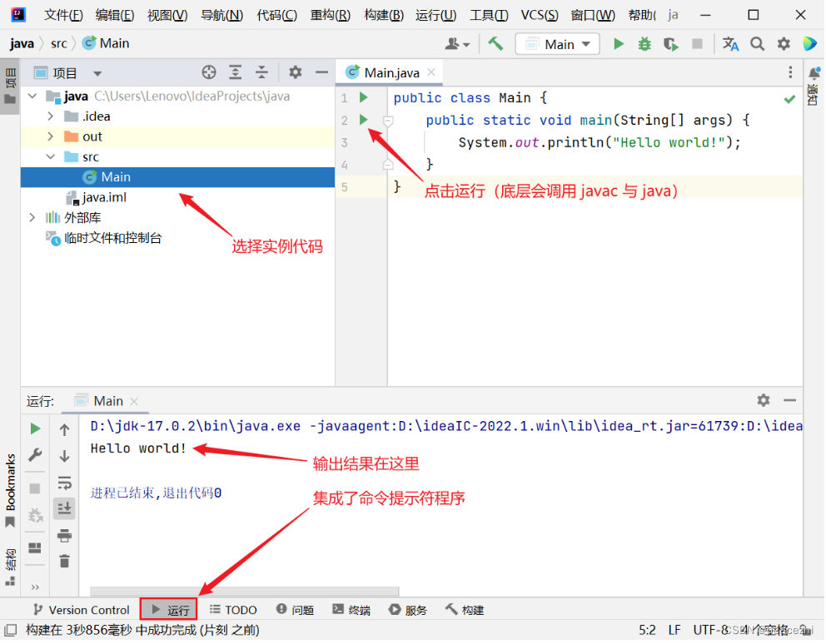The width and height of the screenshot is (826, 644).
Task: Click the Select Opened File target icon
Action: pos(209,72)
